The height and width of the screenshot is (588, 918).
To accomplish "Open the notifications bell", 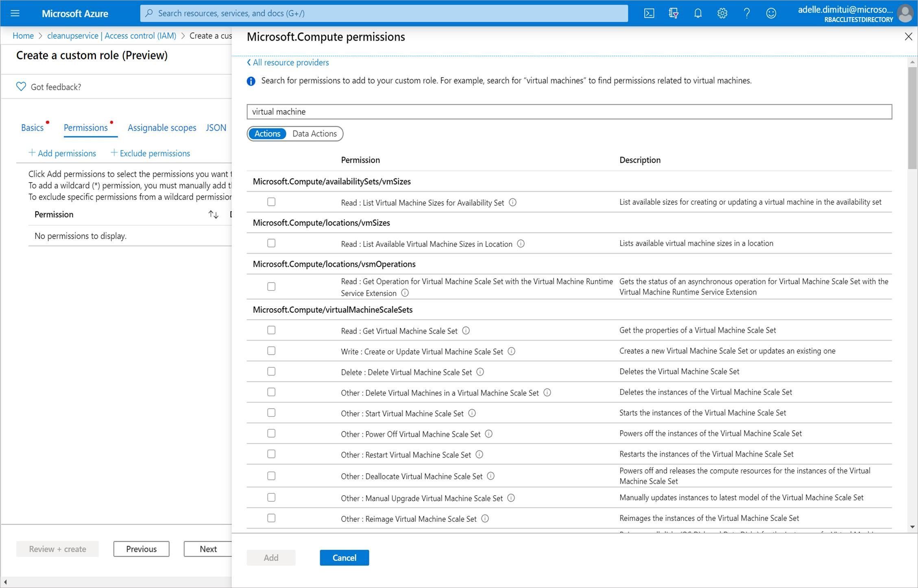I will tap(698, 13).
